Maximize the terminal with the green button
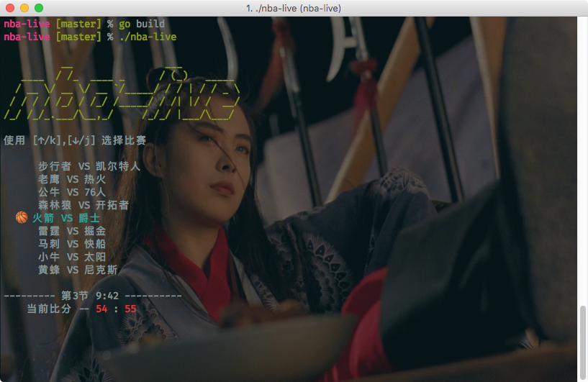The height and width of the screenshot is (382, 588). 39,8
